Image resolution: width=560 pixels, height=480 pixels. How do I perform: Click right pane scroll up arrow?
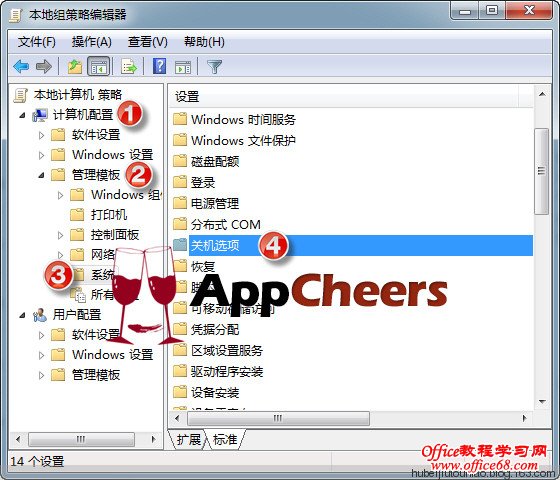coord(542,94)
